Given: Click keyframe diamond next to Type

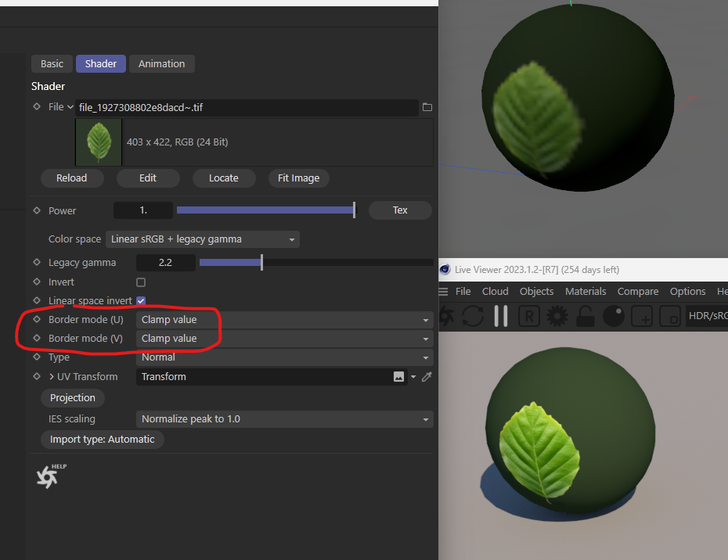Looking at the screenshot, I should tap(37, 357).
